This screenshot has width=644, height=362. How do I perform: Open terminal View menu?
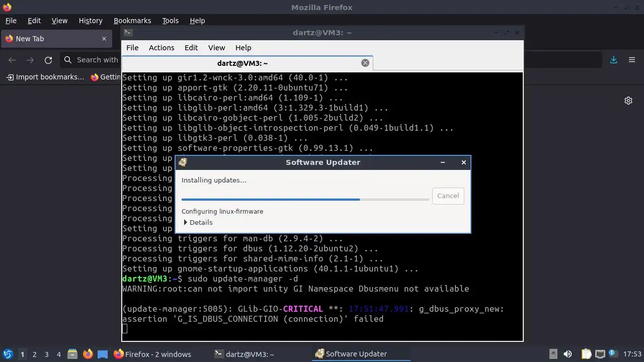point(217,48)
